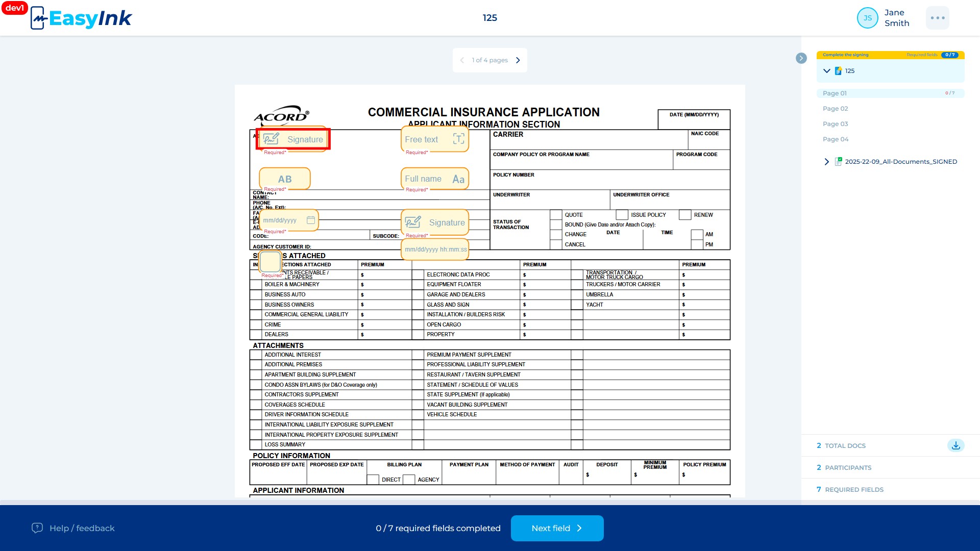This screenshot has width=980, height=551.
Task: Open the JS user avatar
Action: 867,18
